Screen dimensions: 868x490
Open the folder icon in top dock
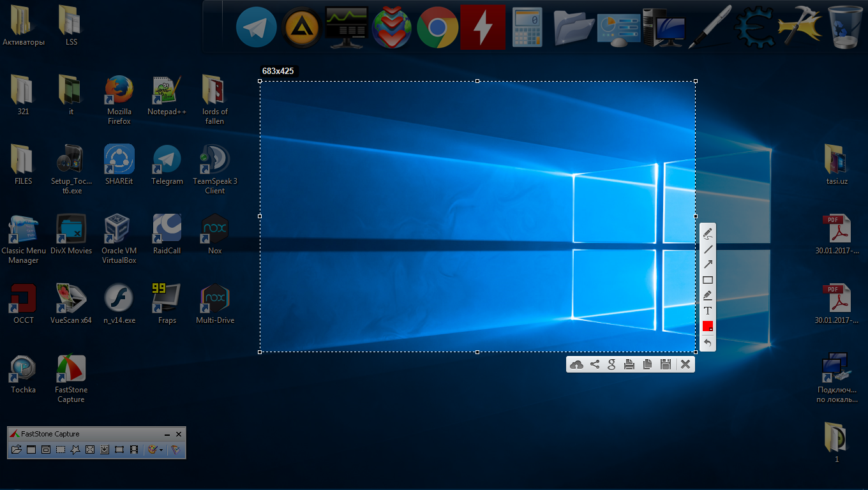point(574,27)
